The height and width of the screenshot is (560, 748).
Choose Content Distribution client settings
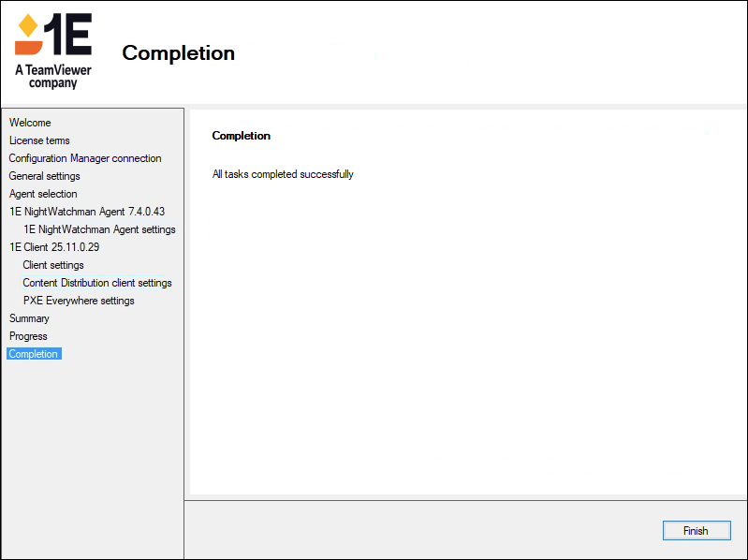pyautogui.click(x=97, y=283)
